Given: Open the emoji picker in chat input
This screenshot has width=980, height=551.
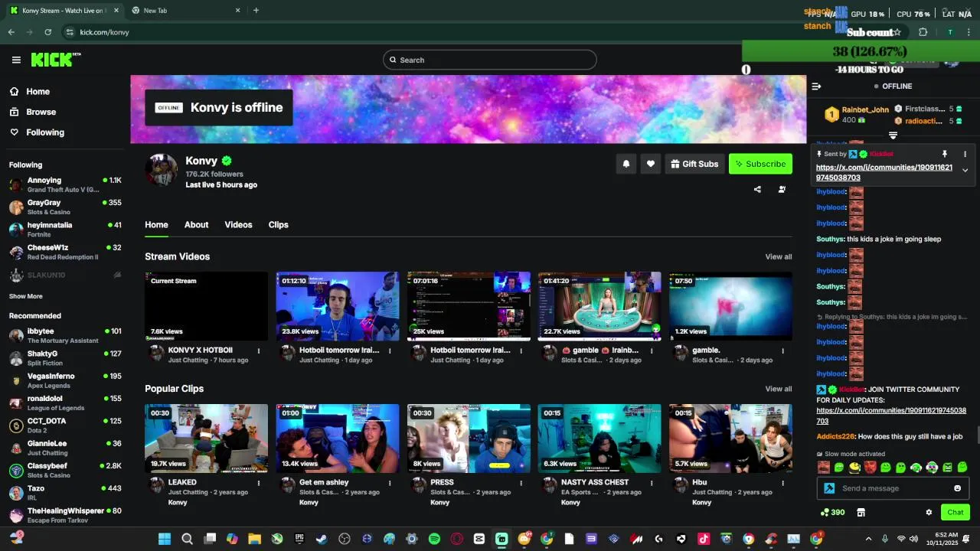Looking at the screenshot, I should click(957, 488).
